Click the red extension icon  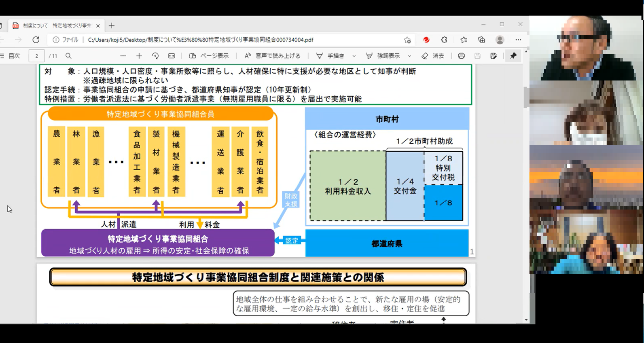pos(426,40)
